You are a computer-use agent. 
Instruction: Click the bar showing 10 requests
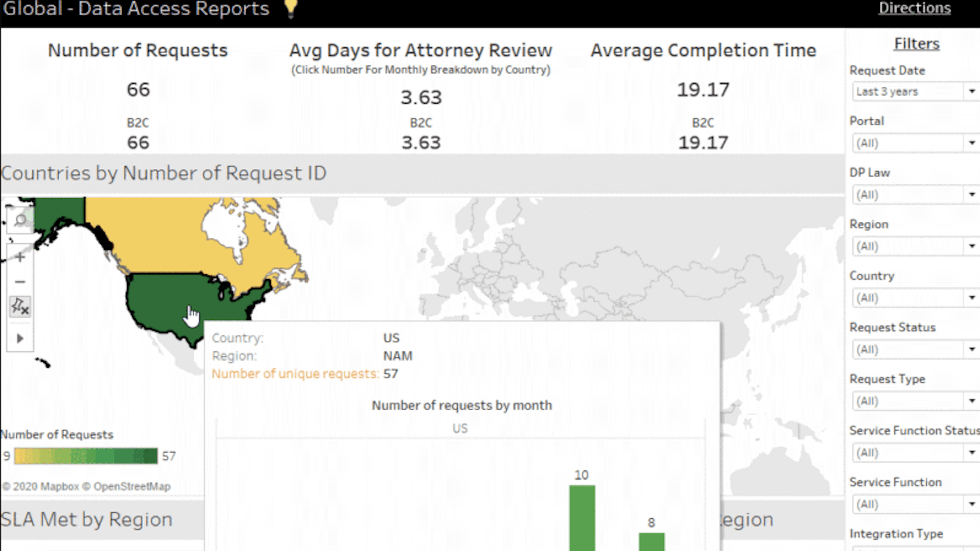coord(581,515)
